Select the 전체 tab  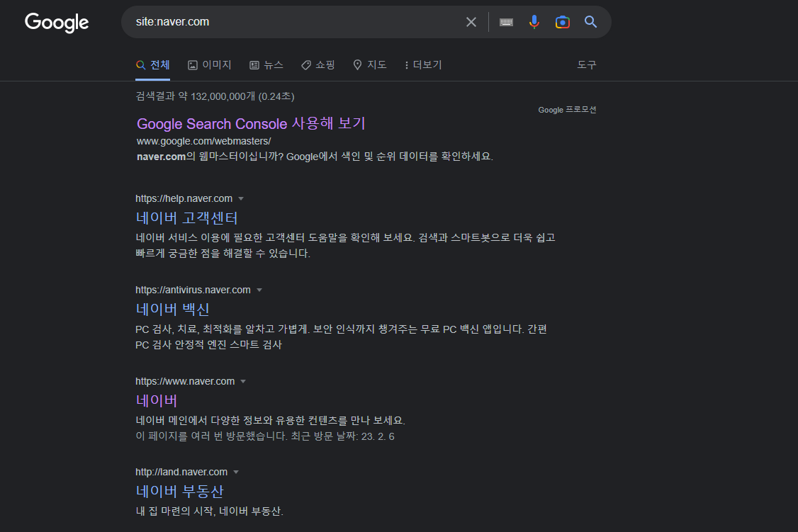click(152, 65)
